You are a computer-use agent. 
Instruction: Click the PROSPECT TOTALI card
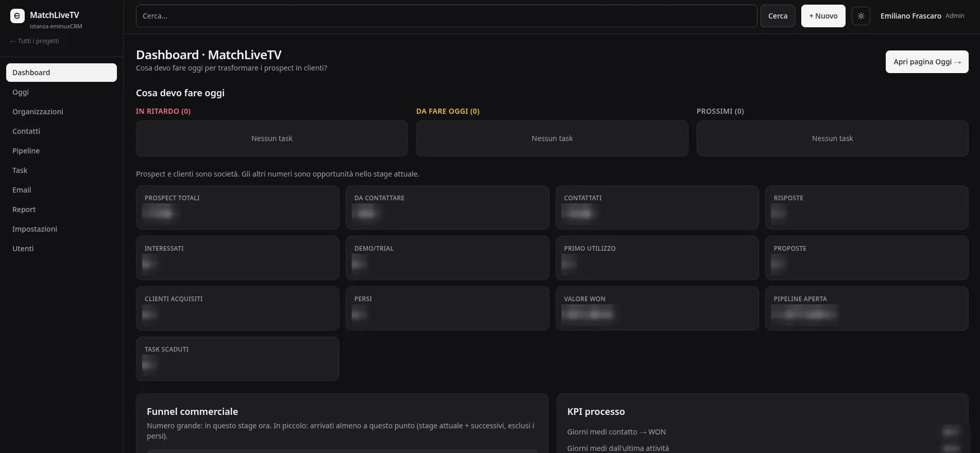[x=237, y=207]
